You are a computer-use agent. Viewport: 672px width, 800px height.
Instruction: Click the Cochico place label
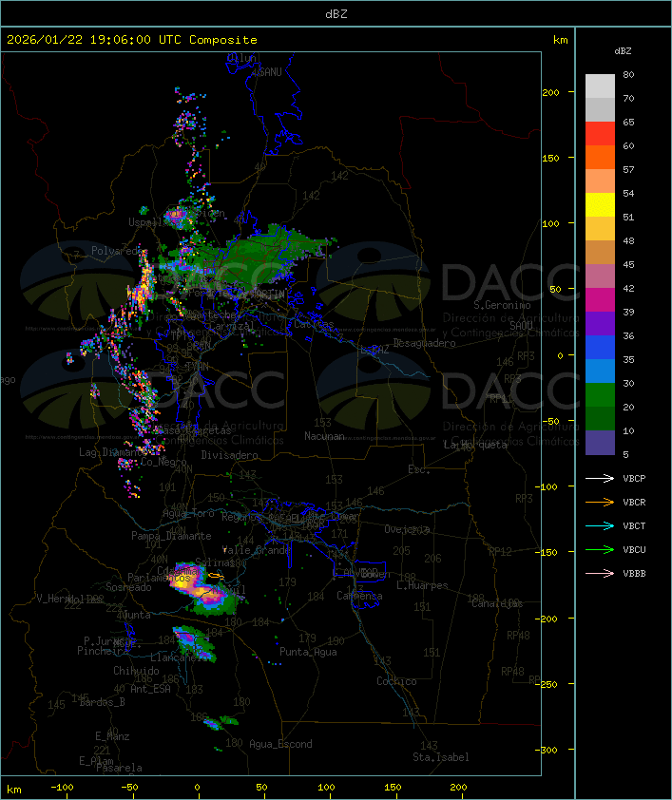pyautogui.click(x=396, y=681)
